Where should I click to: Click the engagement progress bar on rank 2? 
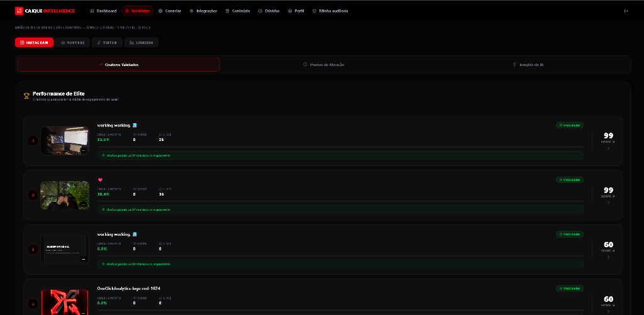click(x=340, y=201)
